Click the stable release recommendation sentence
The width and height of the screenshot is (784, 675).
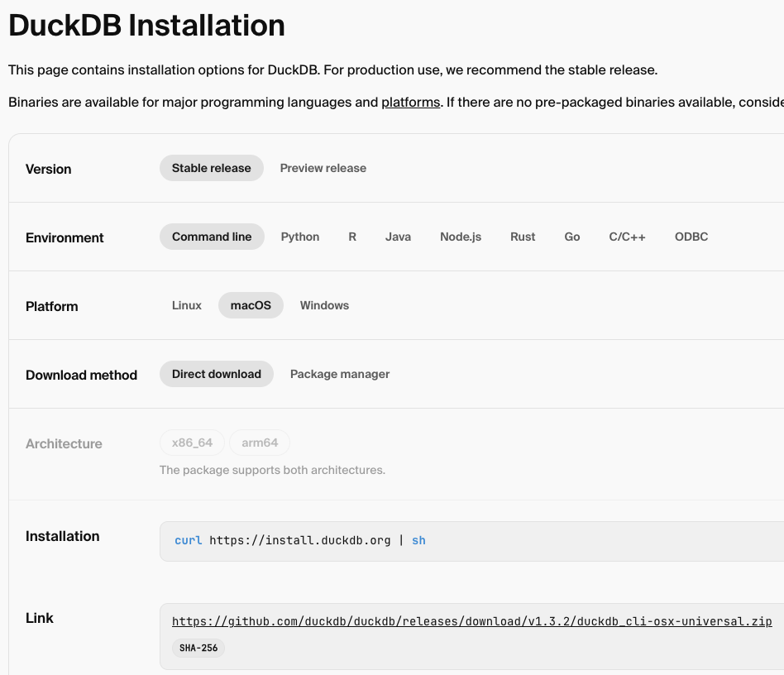click(490, 70)
